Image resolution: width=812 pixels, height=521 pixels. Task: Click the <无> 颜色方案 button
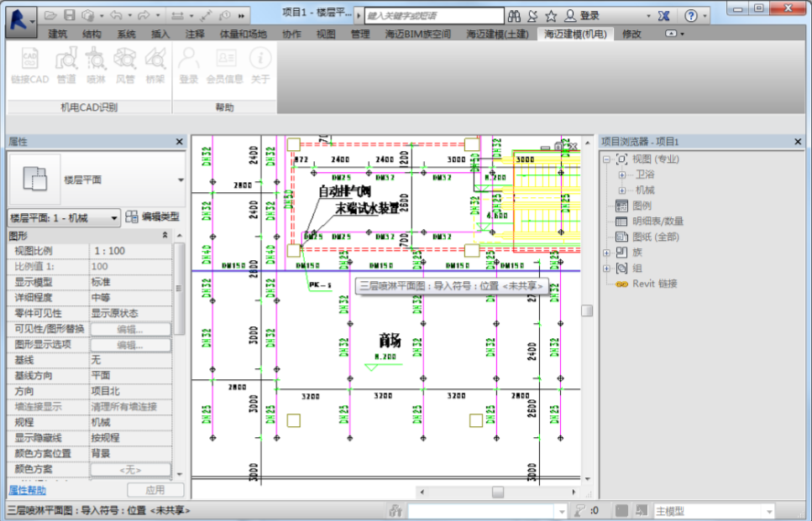(130, 470)
